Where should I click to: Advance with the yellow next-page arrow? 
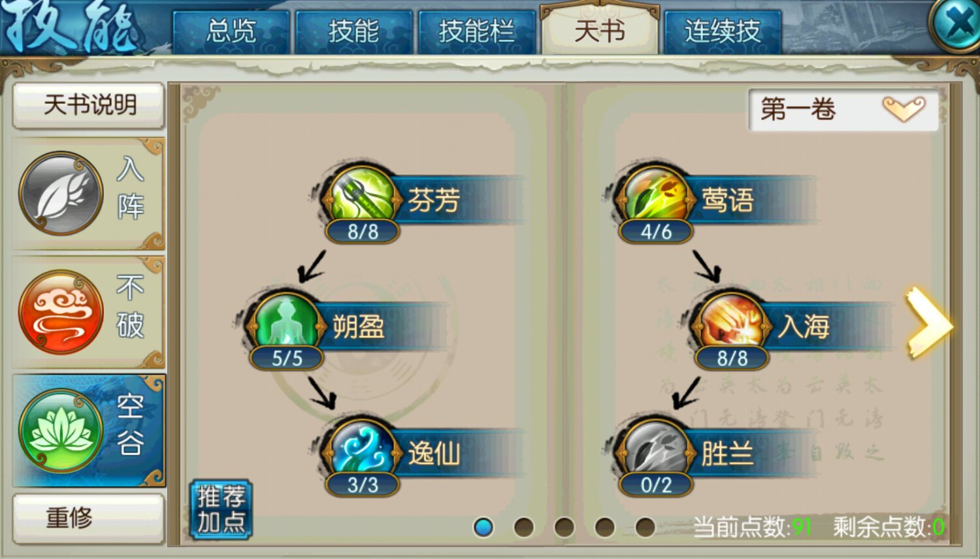click(928, 323)
